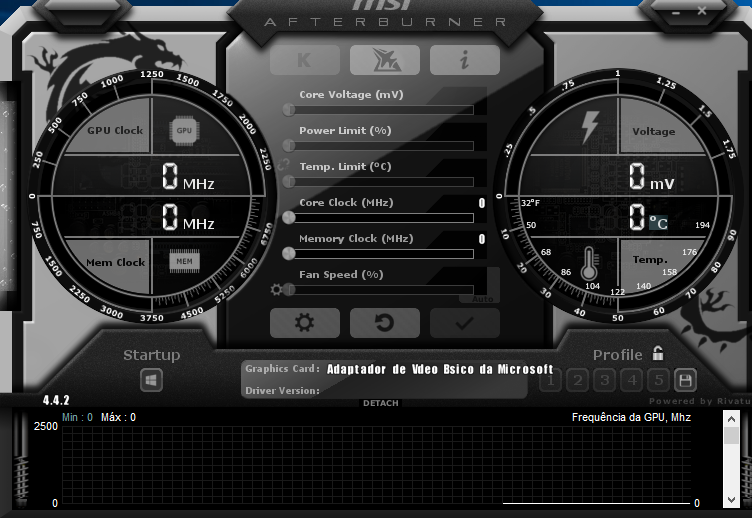
Task: Open the information i button
Action: (x=465, y=60)
